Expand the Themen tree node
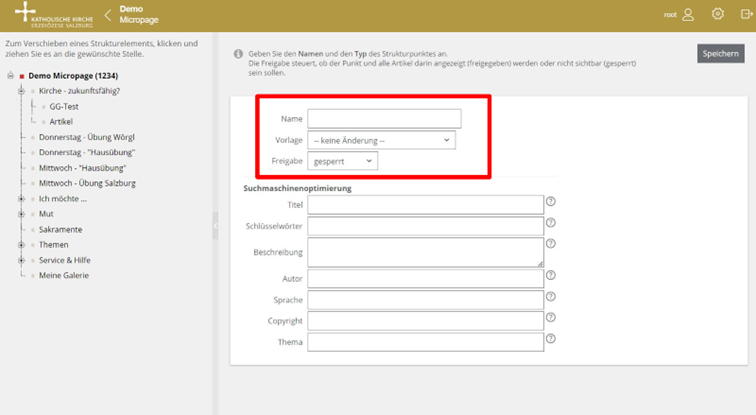 click(20, 245)
